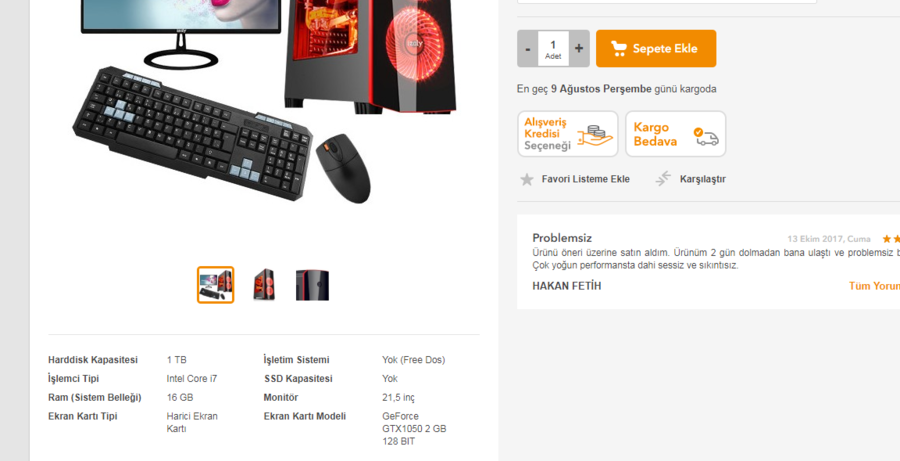
Task: Select the first thumbnail with full PC set
Action: (x=215, y=285)
